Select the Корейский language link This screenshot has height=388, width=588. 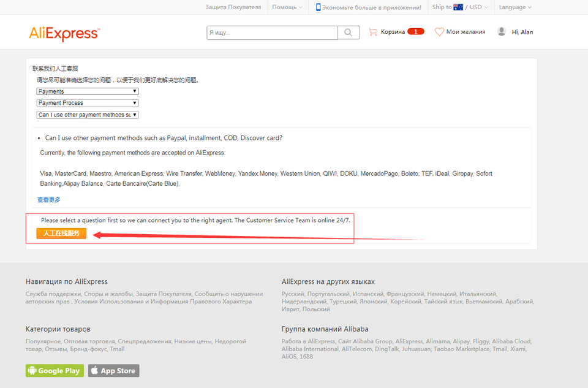pos(405,302)
